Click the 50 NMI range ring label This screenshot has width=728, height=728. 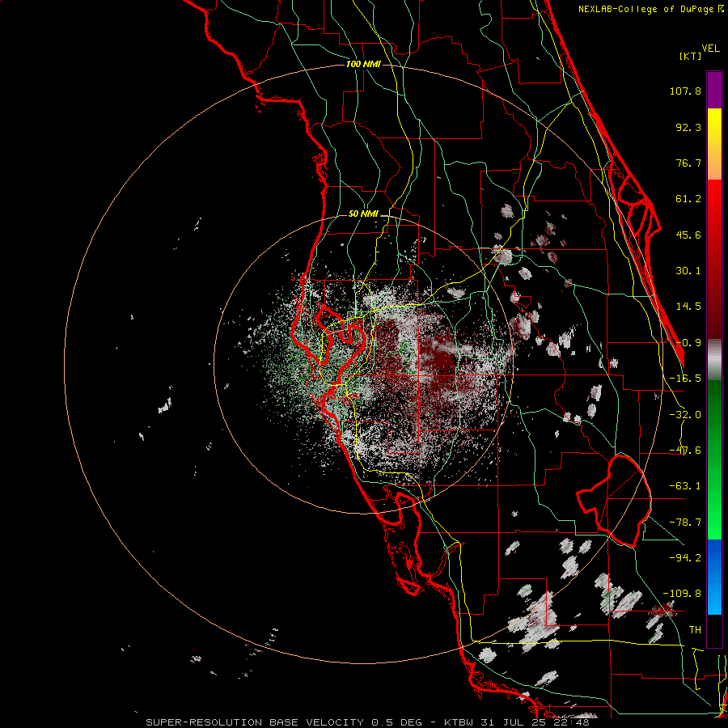point(363,214)
